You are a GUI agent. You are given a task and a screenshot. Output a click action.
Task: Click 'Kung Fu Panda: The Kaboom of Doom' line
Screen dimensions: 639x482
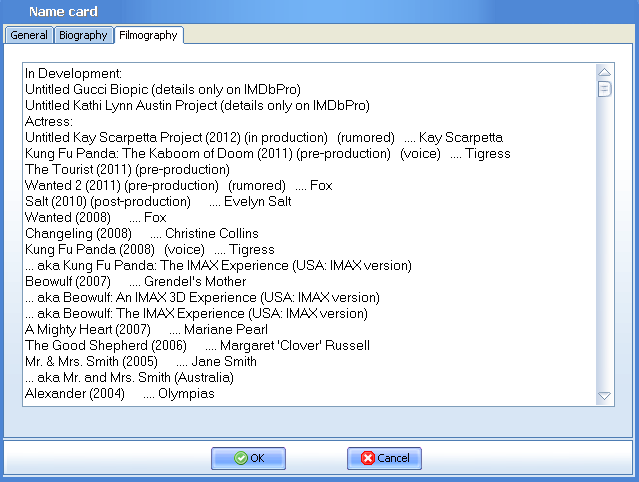click(x=268, y=153)
